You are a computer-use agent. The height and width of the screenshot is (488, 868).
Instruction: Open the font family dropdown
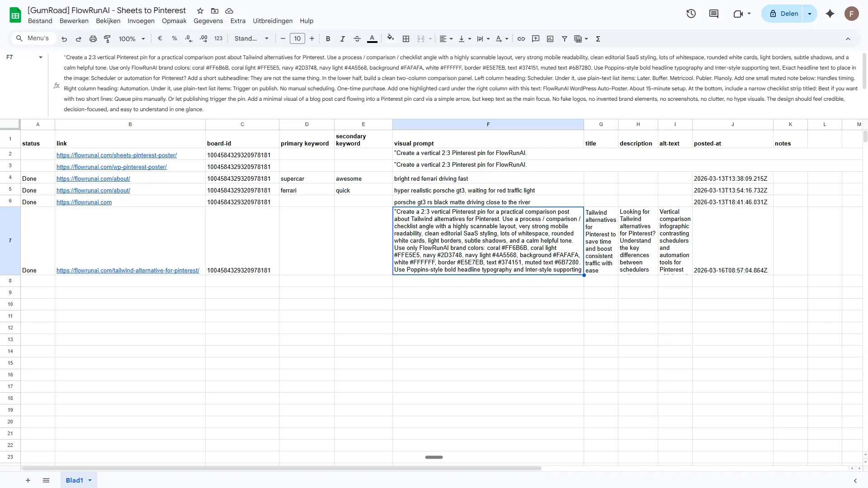coord(251,38)
